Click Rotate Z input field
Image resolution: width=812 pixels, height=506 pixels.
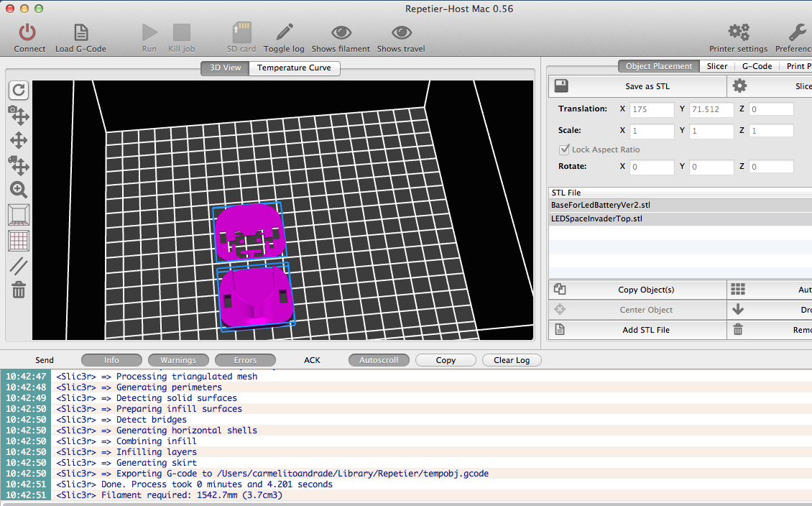pos(771,167)
